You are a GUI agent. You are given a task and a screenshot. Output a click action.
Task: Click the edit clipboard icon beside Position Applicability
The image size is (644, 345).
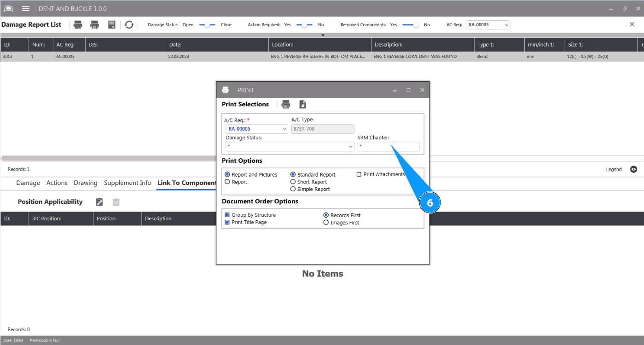tap(99, 201)
